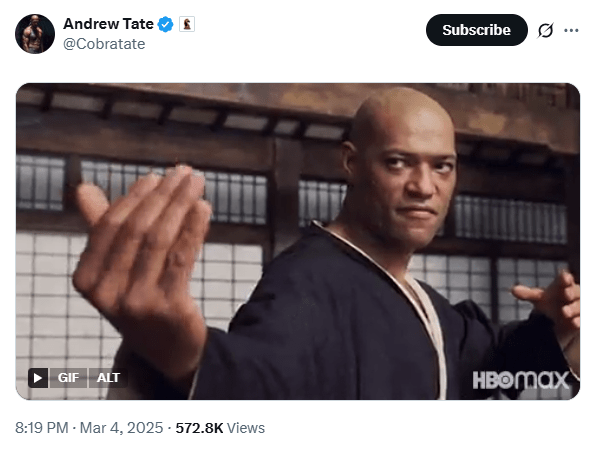The height and width of the screenshot is (449, 594).
Task: Play the GIF using the play button
Action: [38, 378]
